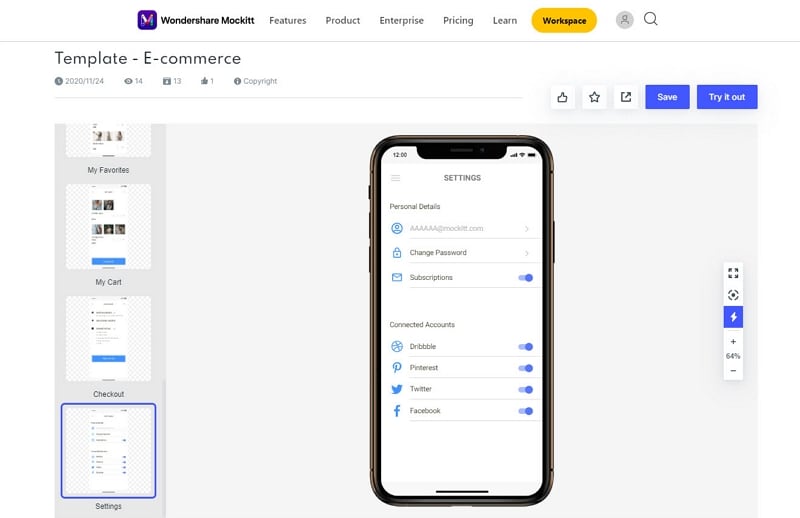
Task: Click the Personal Details heading
Action: pos(415,206)
